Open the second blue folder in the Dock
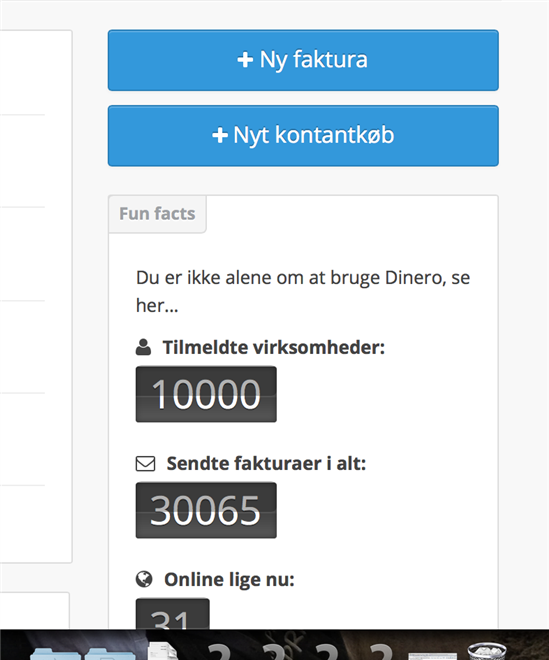The width and height of the screenshot is (549, 660). (110, 654)
